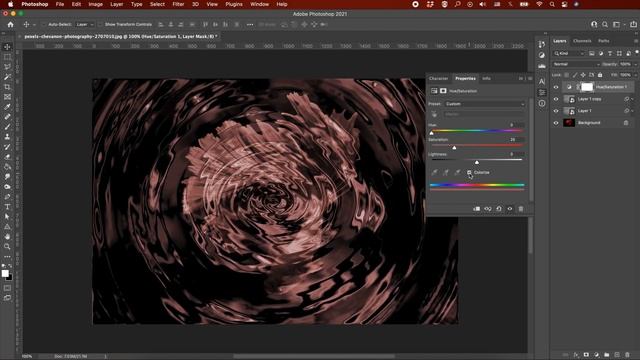Image resolution: width=640 pixels, height=360 pixels.
Task: Delete the adjustment layer from Properties panel
Action: (x=521, y=209)
